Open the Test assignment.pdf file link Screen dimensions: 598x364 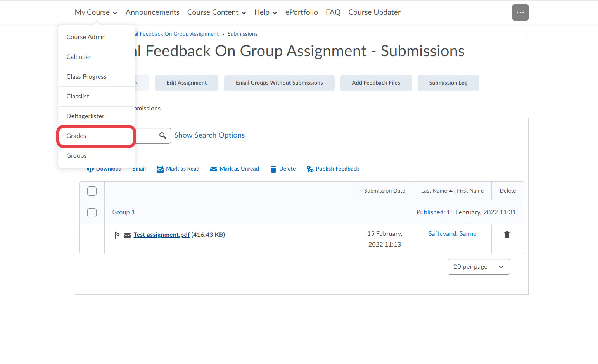pyautogui.click(x=161, y=235)
